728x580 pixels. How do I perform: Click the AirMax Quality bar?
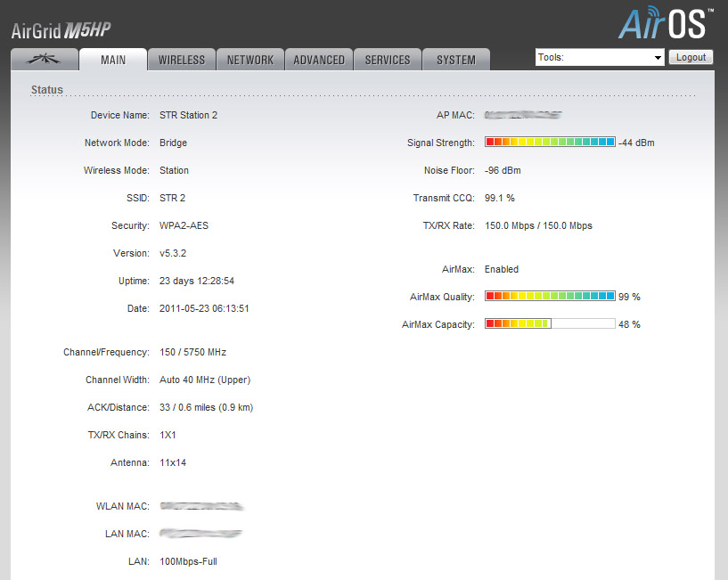click(550, 296)
